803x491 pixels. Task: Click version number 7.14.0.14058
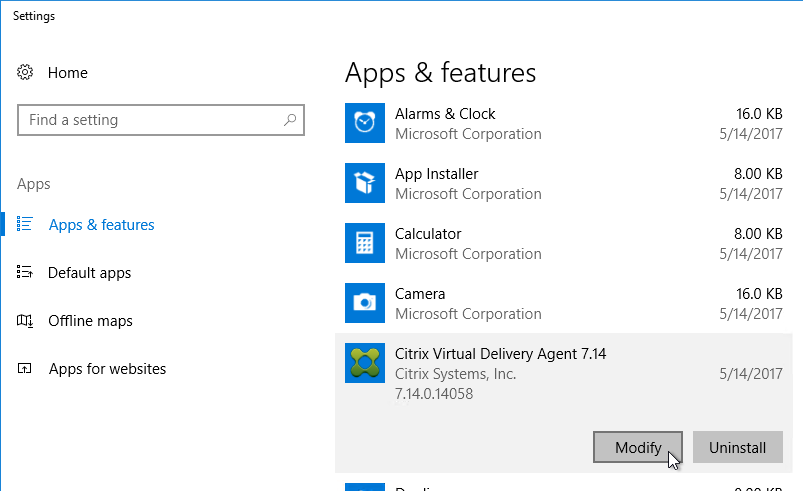[434, 394]
